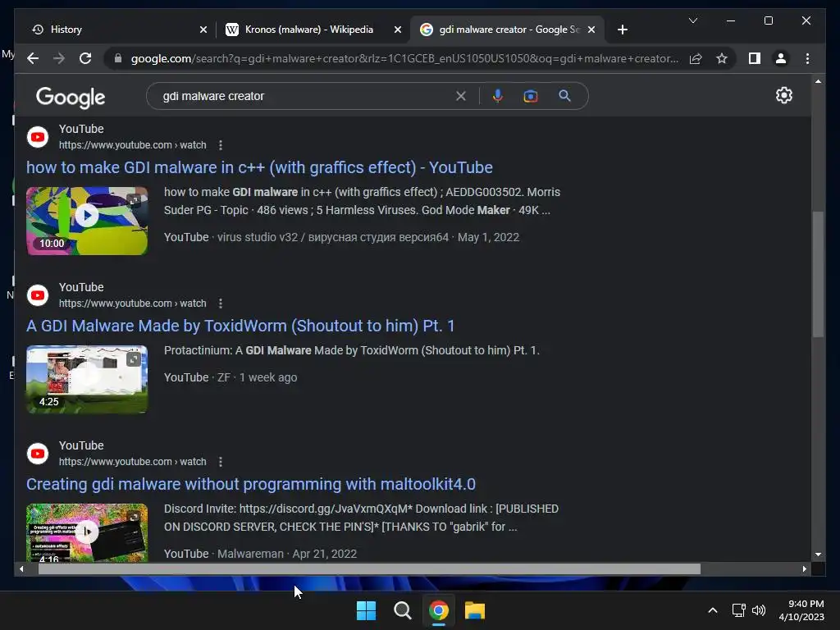
Task: Play the 4:25 video thumbnail
Action: 87,379
